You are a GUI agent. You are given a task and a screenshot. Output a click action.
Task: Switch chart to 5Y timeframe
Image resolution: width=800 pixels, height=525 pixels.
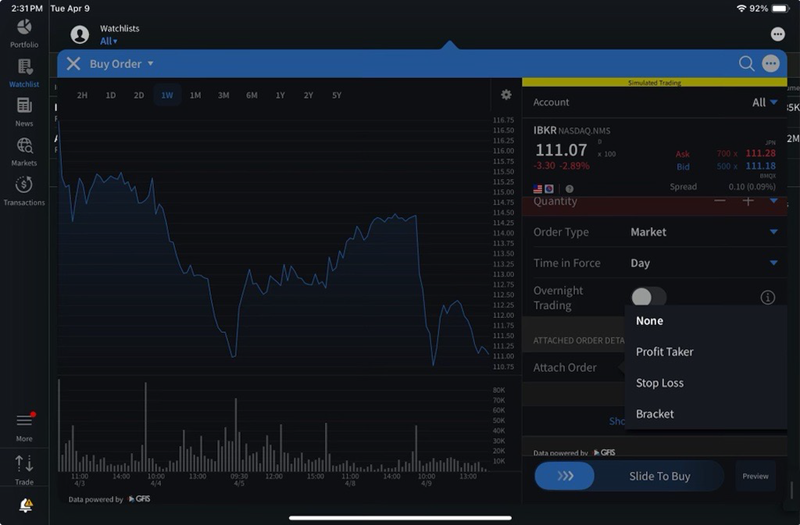(x=337, y=95)
